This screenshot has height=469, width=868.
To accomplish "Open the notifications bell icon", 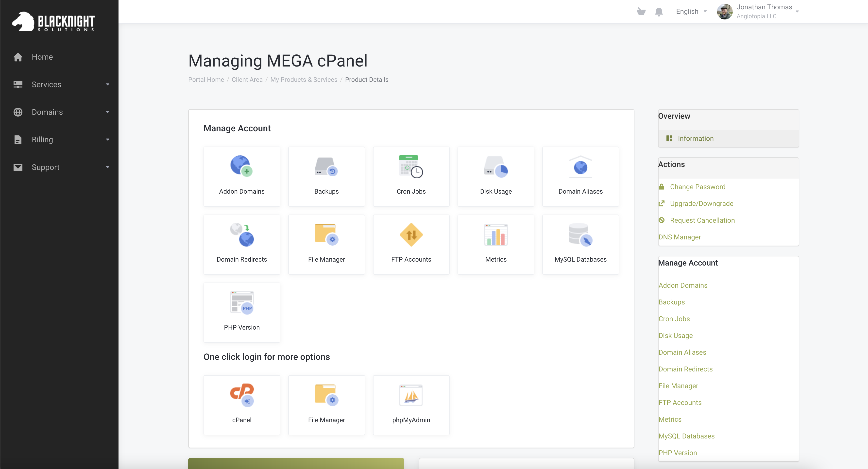I will pos(659,12).
